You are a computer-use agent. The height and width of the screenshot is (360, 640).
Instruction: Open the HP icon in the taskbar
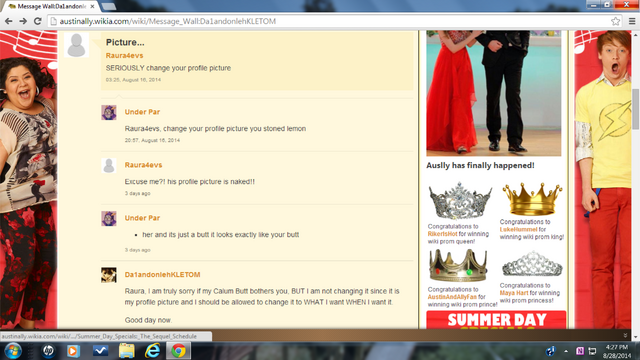click(x=48, y=351)
